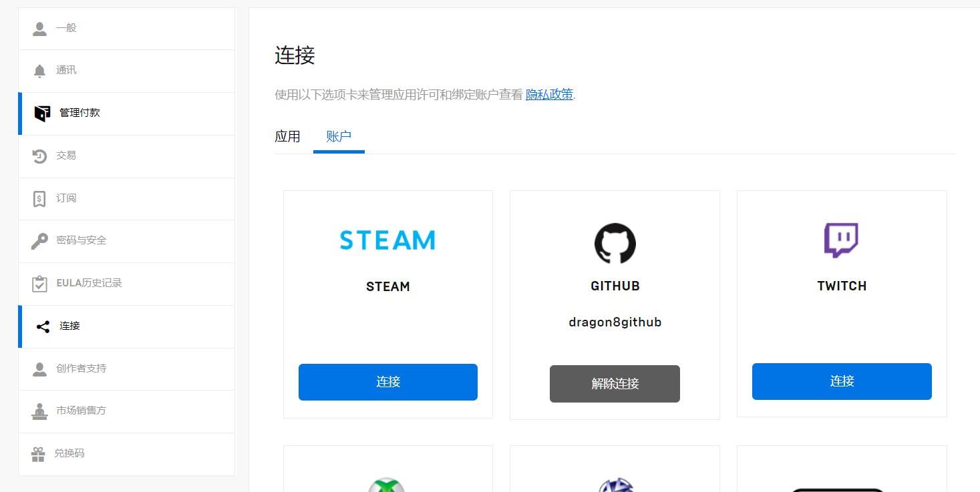The height and width of the screenshot is (492, 980).
Task: Click the purple Twitch logo
Action: click(x=841, y=240)
